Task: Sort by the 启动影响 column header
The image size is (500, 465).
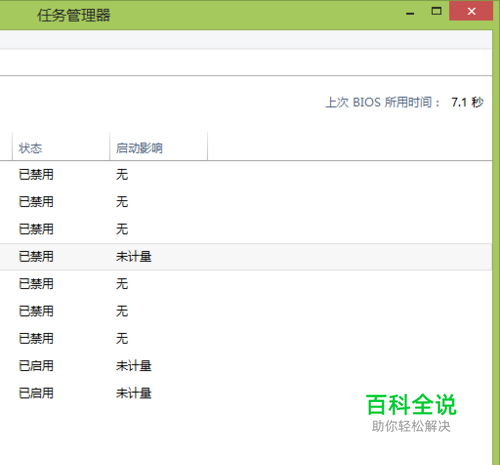Action: pos(159,147)
